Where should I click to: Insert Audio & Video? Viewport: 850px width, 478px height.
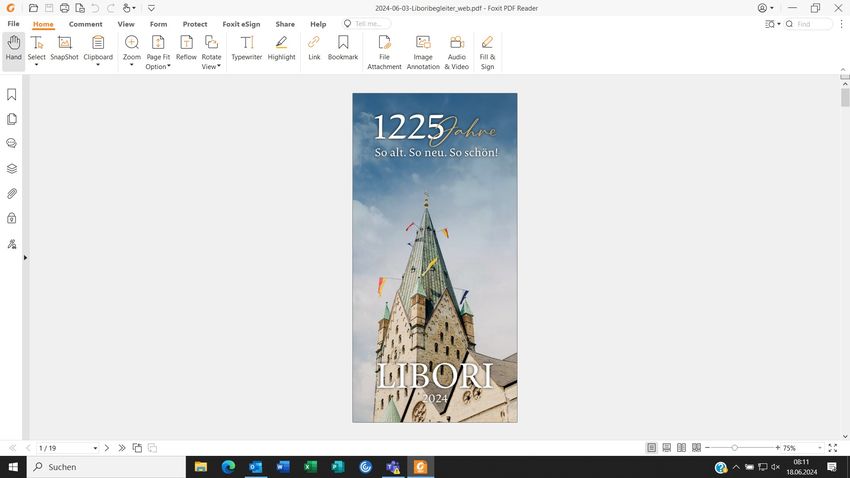456,52
